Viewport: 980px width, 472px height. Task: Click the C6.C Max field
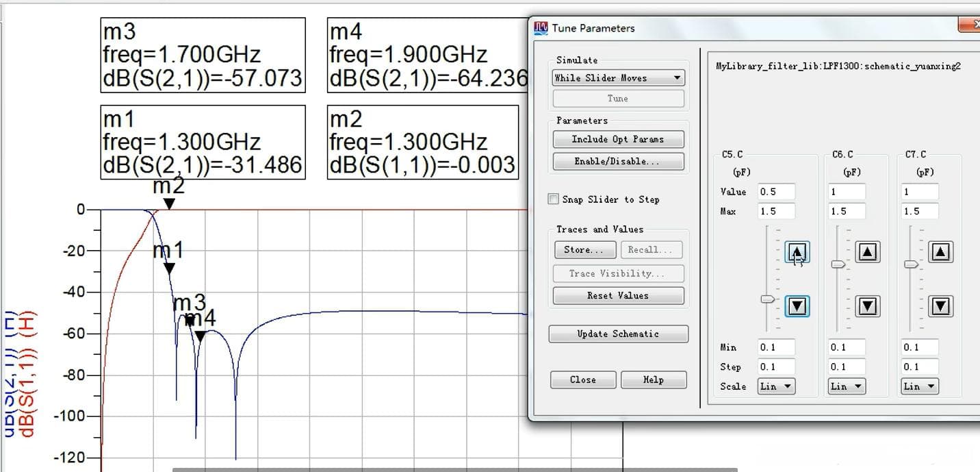(847, 211)
